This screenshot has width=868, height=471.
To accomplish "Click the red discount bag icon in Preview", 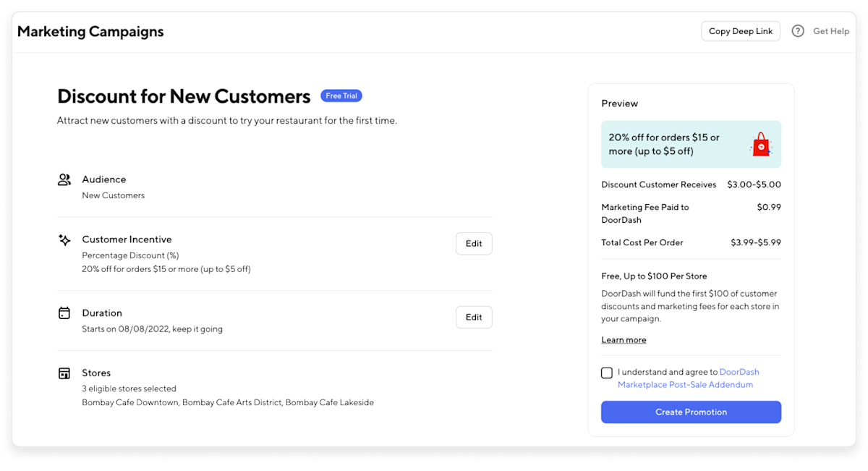I will (x=759, y=144).
